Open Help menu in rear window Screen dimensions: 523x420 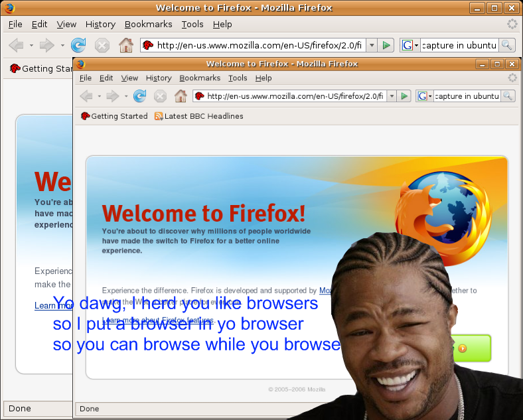point(222,25)
